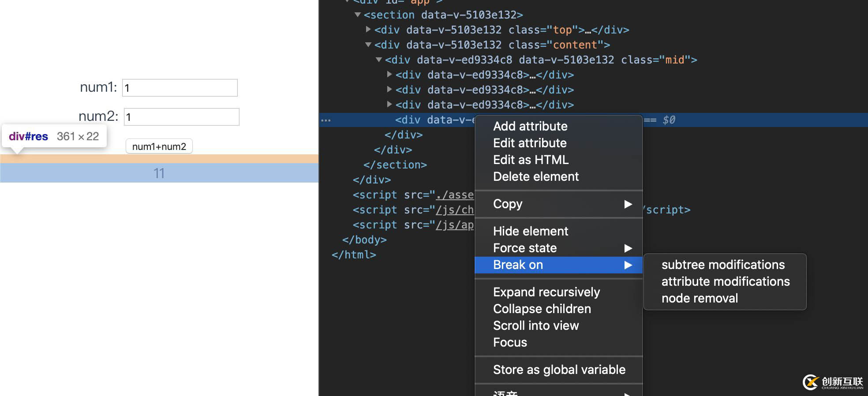This screenshot has width=868, height=396.
Task: Select attribute modifications breakpoint option
Action: point(725,281)
